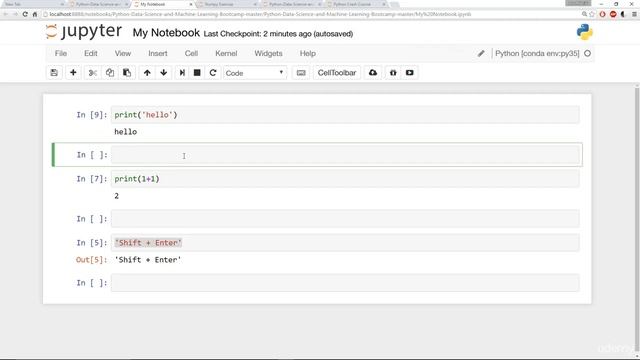This screenshot has height=360, width=640.
Task: Open command palette keyboard icon
Action: click(x=301, y=73)
